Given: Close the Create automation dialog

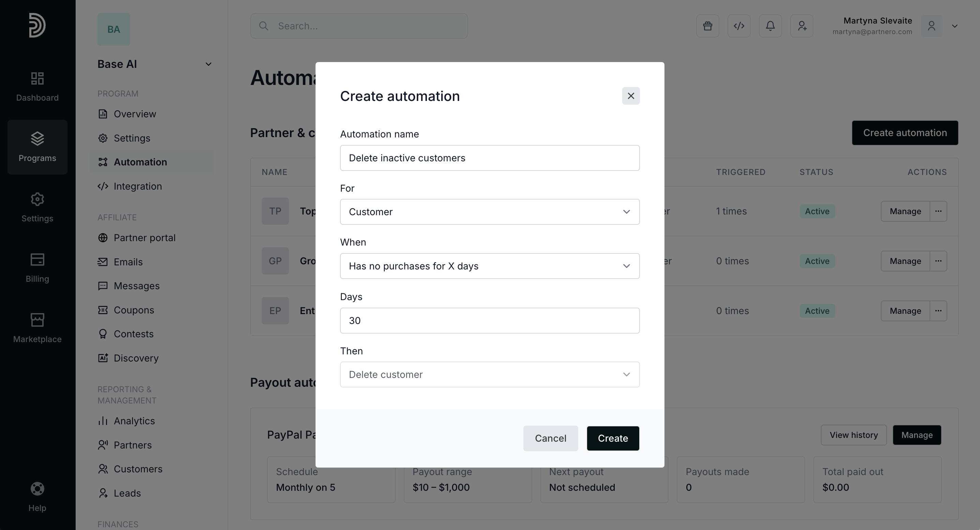Looking at the screenshot, I should pos(631,96).
